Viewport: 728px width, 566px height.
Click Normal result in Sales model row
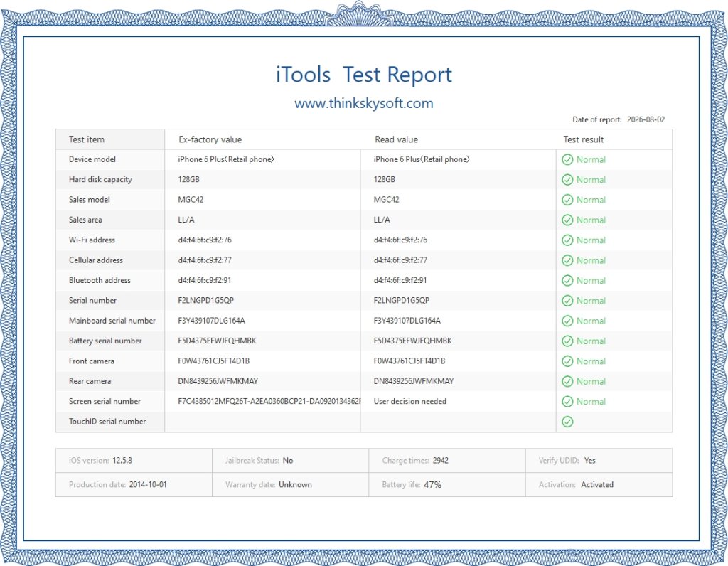coord(591,200)
